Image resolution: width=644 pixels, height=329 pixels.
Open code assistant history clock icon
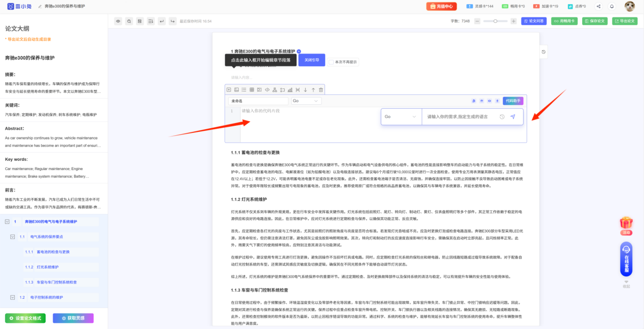click(502, 116)
